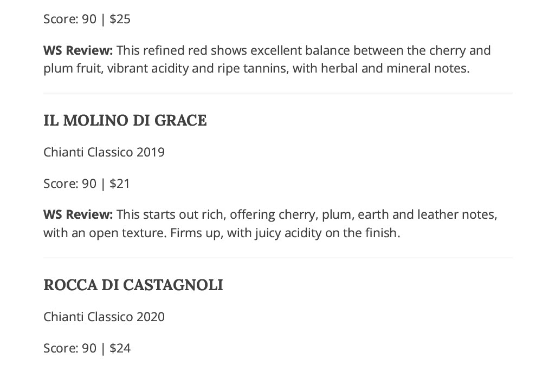Select the Chianti Classico 2019 text
The width and height of the screenshot is (555, 392).
[104, 152]
